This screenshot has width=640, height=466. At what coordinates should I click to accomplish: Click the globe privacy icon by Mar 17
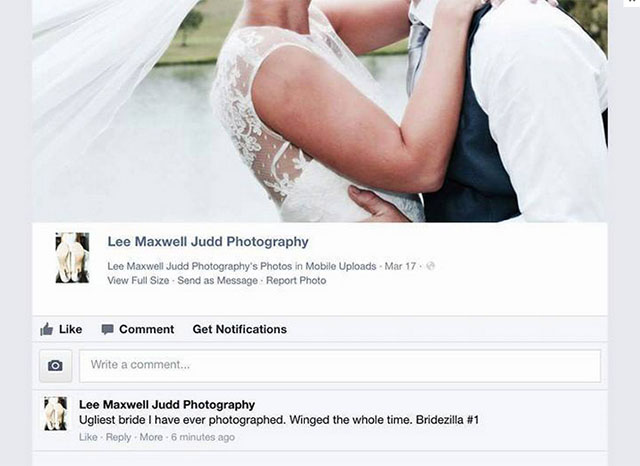pos(430,266)
